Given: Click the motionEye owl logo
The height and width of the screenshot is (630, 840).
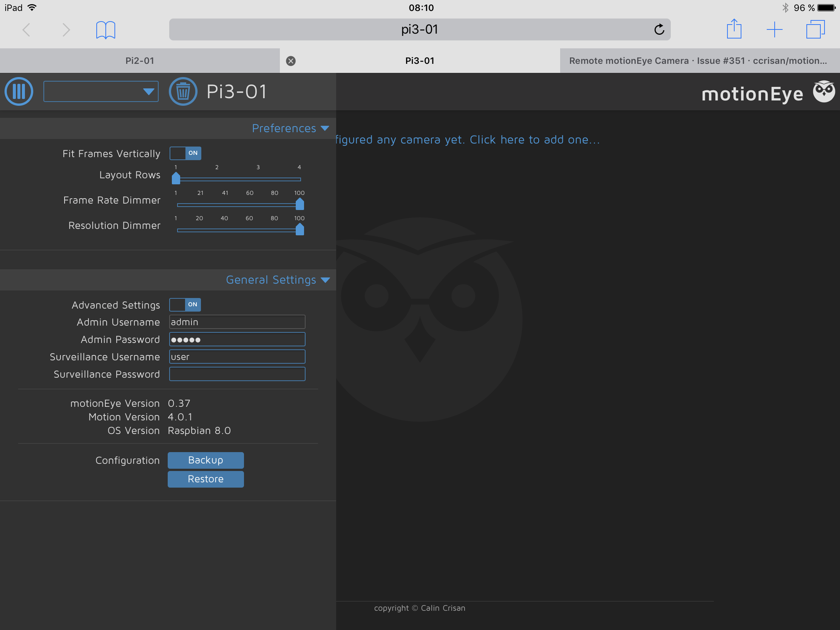Looking at the screenshot, I should pos(823,91).
